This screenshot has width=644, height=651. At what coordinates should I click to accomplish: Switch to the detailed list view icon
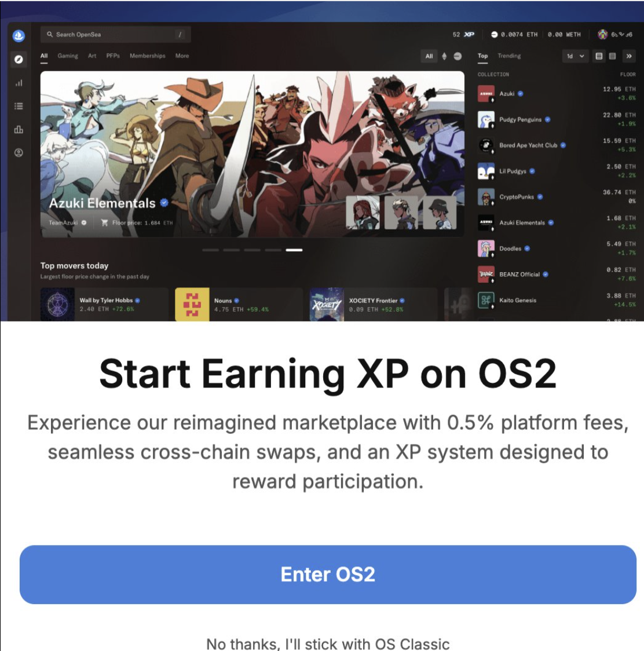click(599, 56)
